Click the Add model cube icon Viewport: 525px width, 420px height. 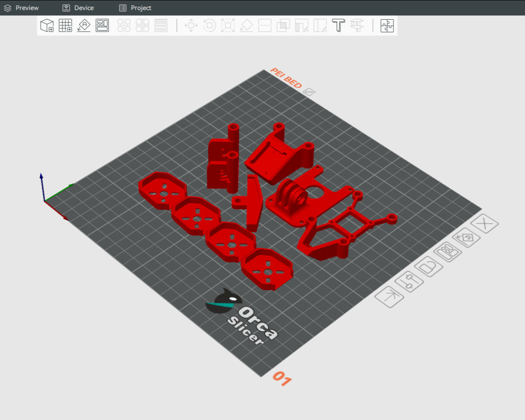pyautogui.click(x=47, y=25)
